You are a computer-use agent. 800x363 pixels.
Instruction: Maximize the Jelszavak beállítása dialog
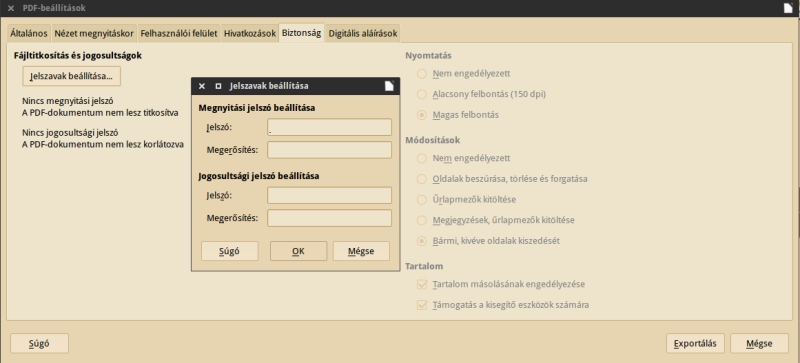[218, 86]
